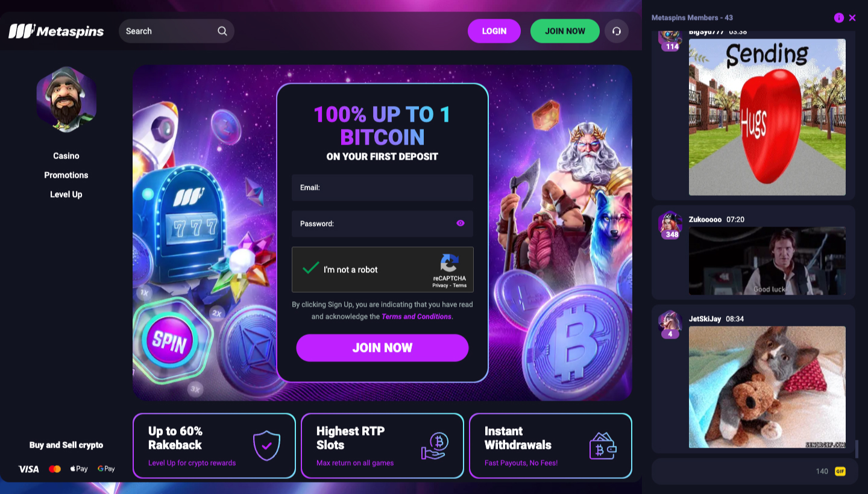Viewport: 868px width, 494px height.
Task: Open live support headset icon
Action: [616, 31]
